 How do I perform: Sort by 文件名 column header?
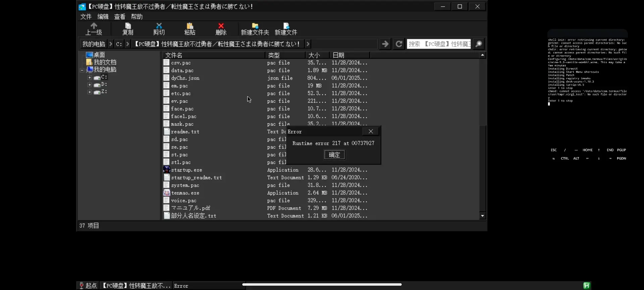pos(214,55)
